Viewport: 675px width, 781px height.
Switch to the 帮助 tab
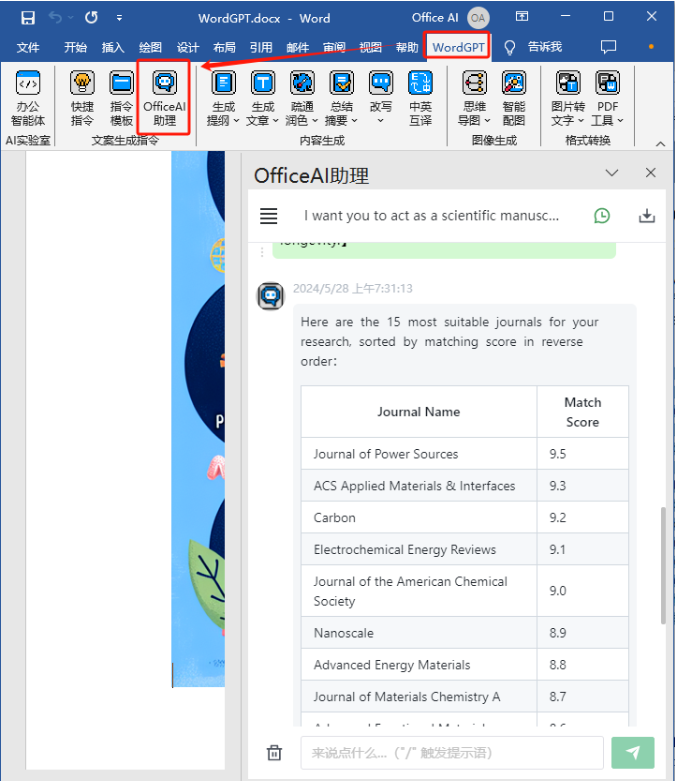click(x=407, y=47)
